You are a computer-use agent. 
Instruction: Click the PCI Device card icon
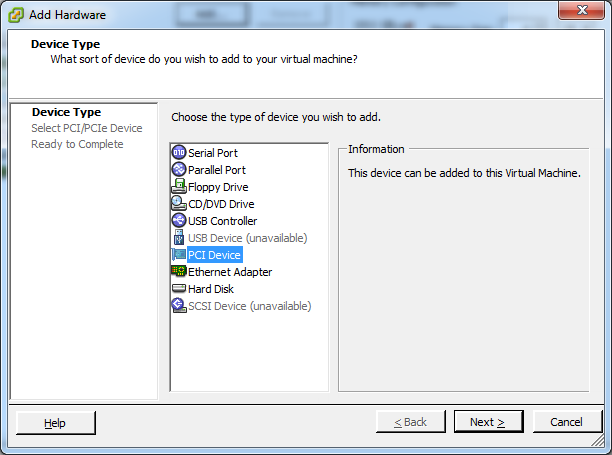[179, 254]
